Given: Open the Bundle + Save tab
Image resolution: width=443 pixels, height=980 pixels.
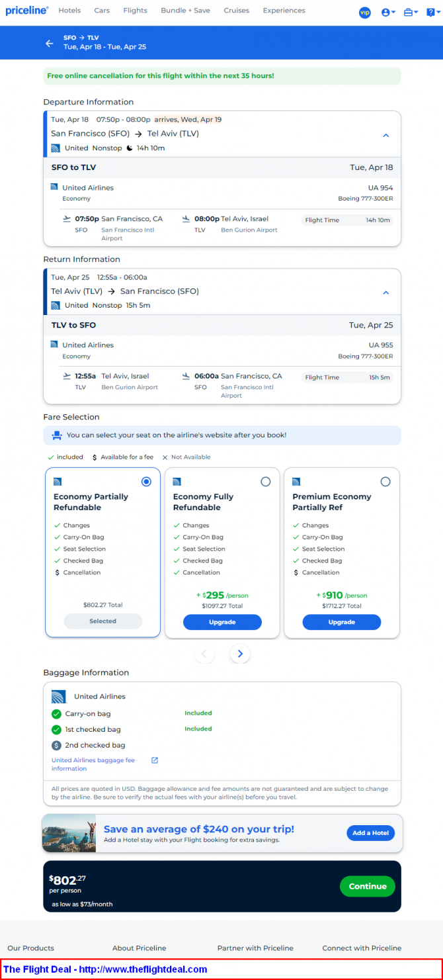Looking at the screenshot, I should click(x=185, y=11).
